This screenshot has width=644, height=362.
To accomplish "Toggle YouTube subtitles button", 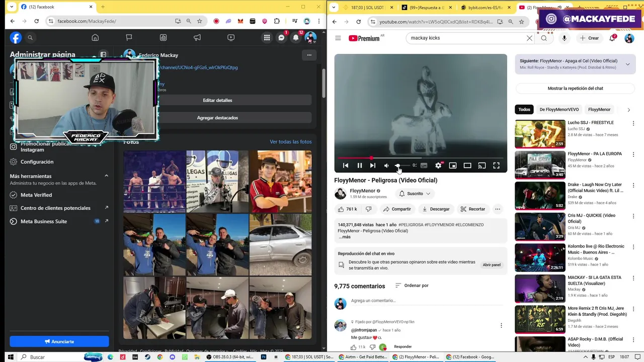I will pyautogui.click(x=424, y=165).
